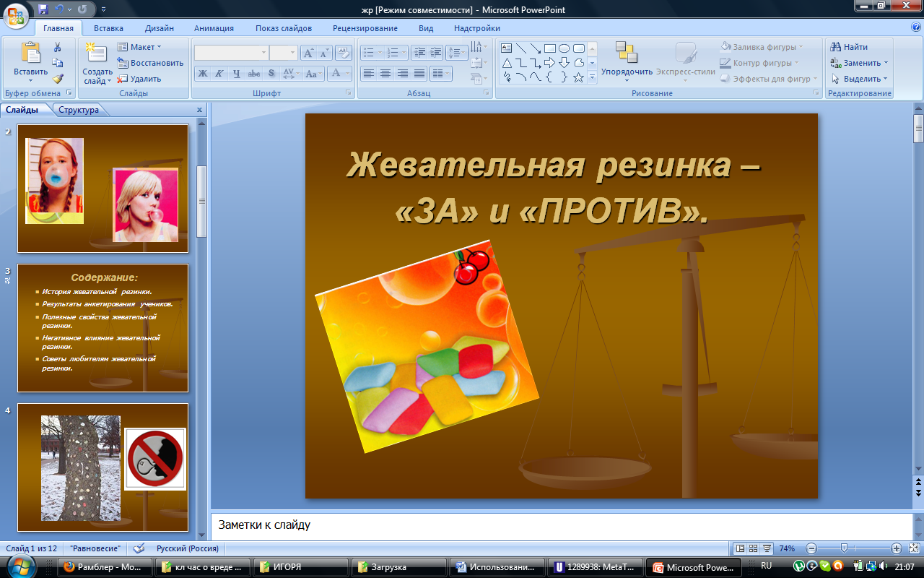Open the Макет layout dropdown
The height and width of the screenshot is (578, 924).
pos(140,47)
